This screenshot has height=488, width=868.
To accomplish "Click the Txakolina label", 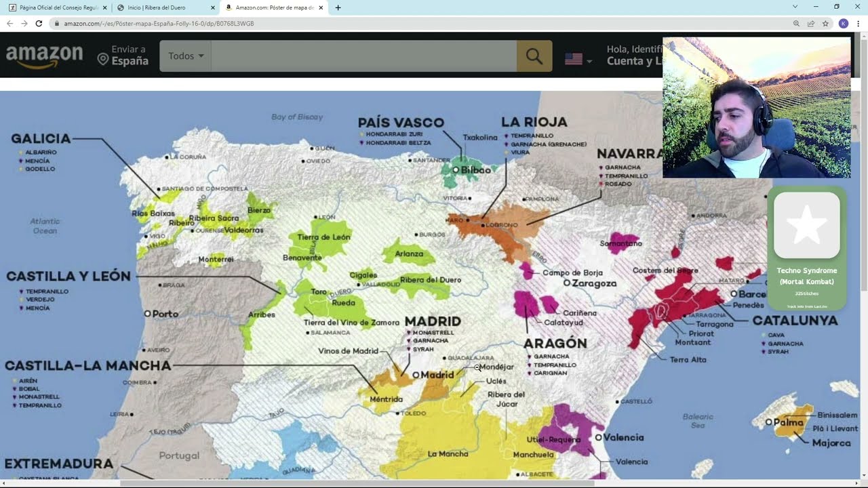I will tap(480, 138).
